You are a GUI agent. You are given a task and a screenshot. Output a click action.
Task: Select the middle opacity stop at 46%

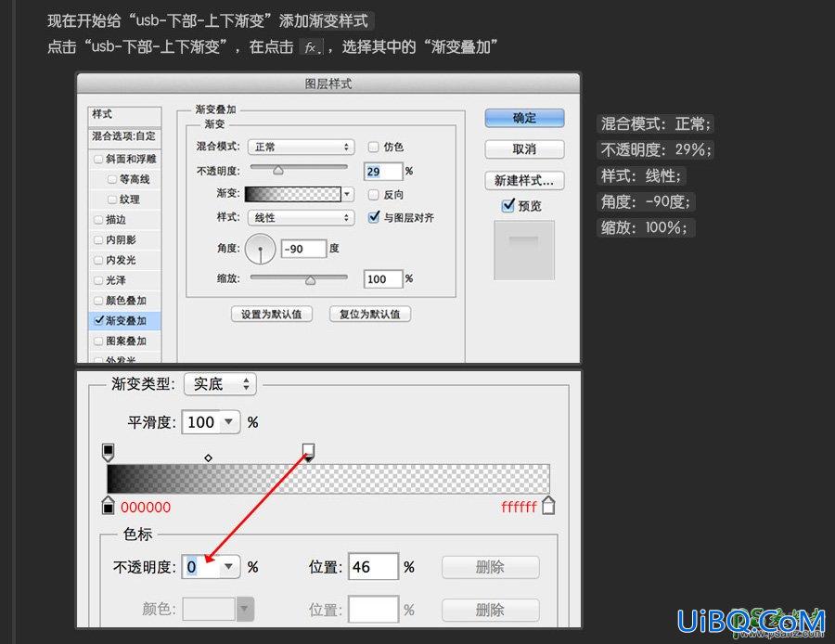pyautogui.click(x=308, y=452)
